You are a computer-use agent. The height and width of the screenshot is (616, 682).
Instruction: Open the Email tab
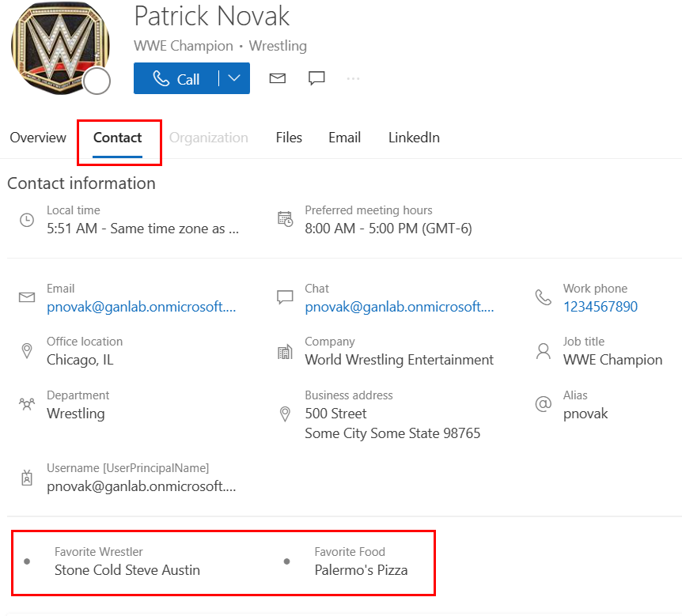(344, 138)
